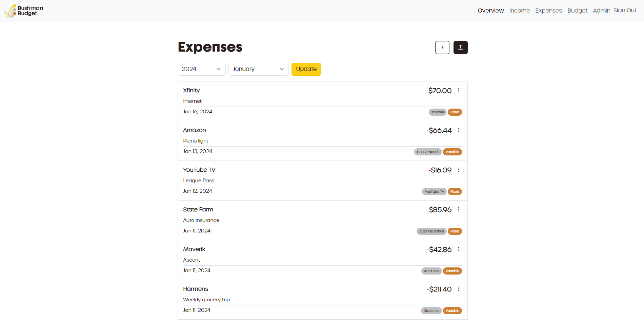Click the Variable tag on Harmons expense

pos(452,311)
